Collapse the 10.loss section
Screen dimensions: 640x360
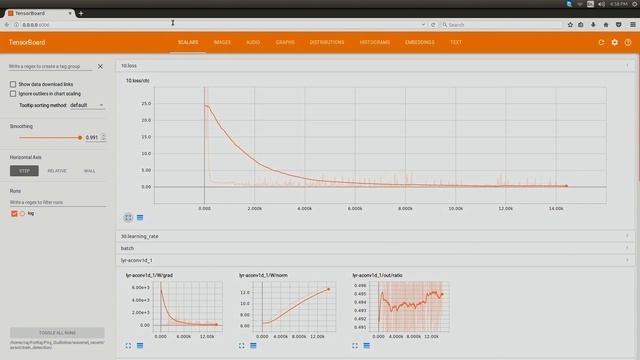point(375,66)
